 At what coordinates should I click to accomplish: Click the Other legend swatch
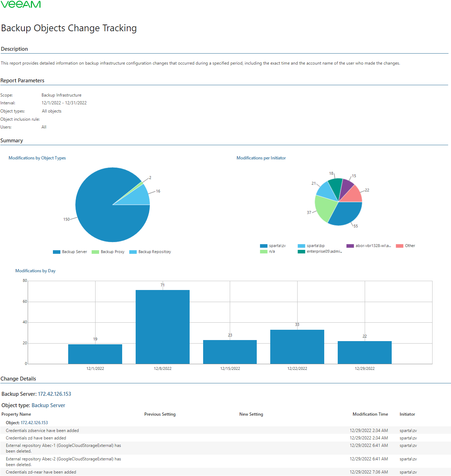tap(400, 246)
